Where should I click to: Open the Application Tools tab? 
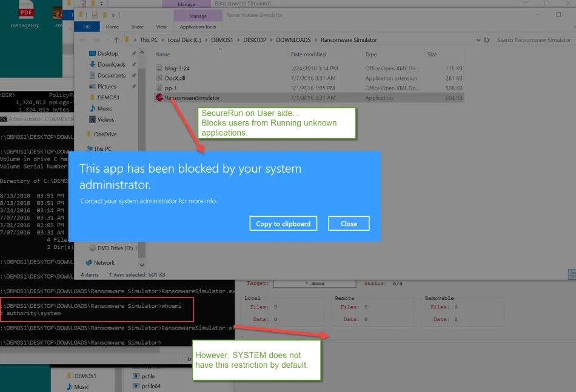(198, 27)
